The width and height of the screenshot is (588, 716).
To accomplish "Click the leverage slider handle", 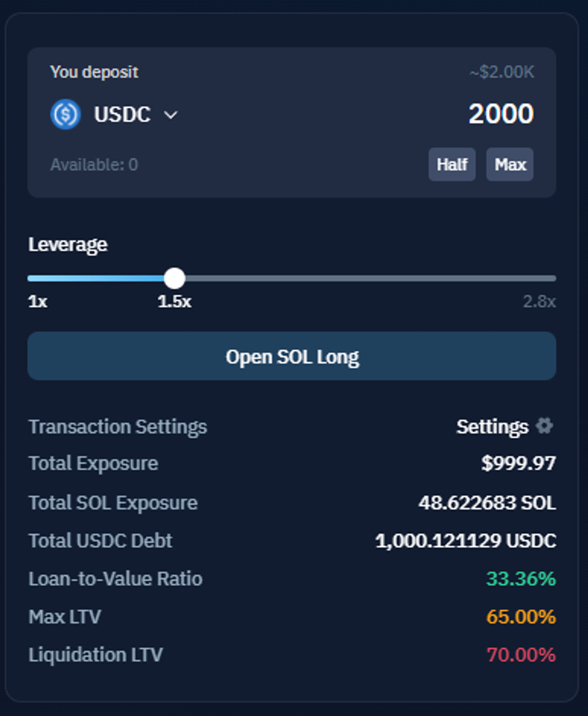I will (174, 279).
